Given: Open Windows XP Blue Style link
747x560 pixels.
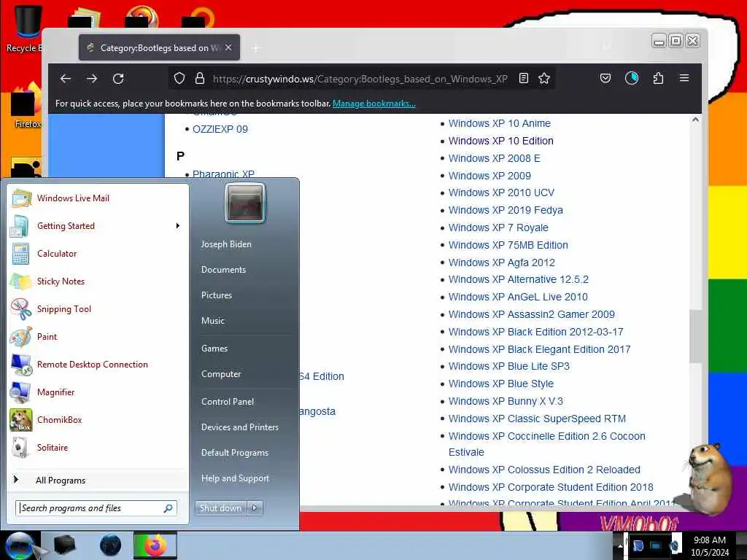Looking at the screenshot, I should coord(500,384).
